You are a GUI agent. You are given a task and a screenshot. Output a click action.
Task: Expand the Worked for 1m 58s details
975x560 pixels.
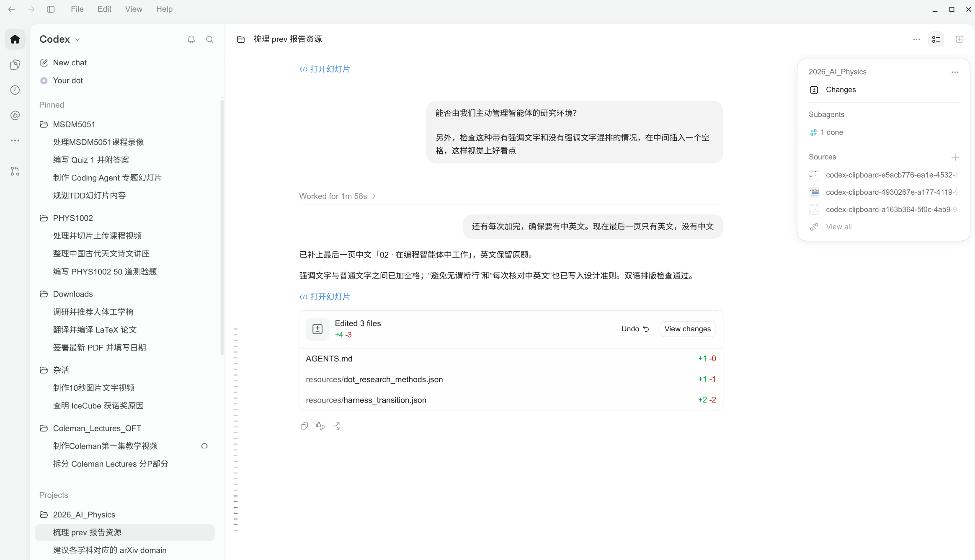pyautogui.click(x=338, y=196)
